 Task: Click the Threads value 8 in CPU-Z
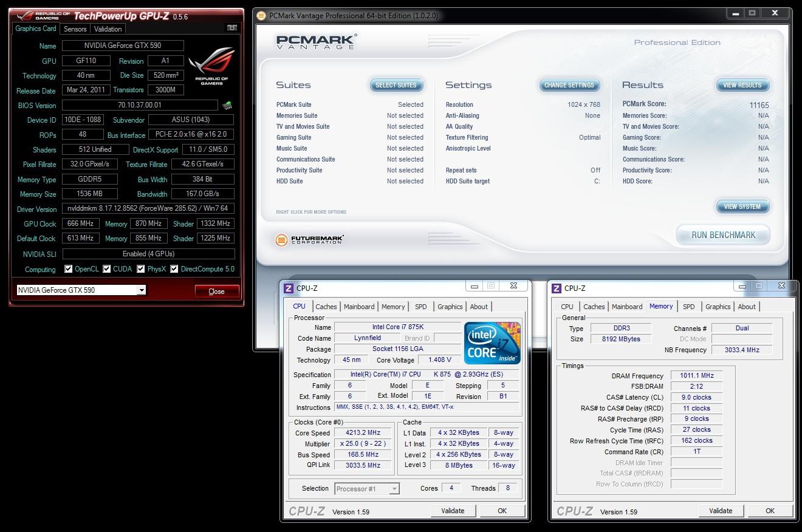(507, 488)
